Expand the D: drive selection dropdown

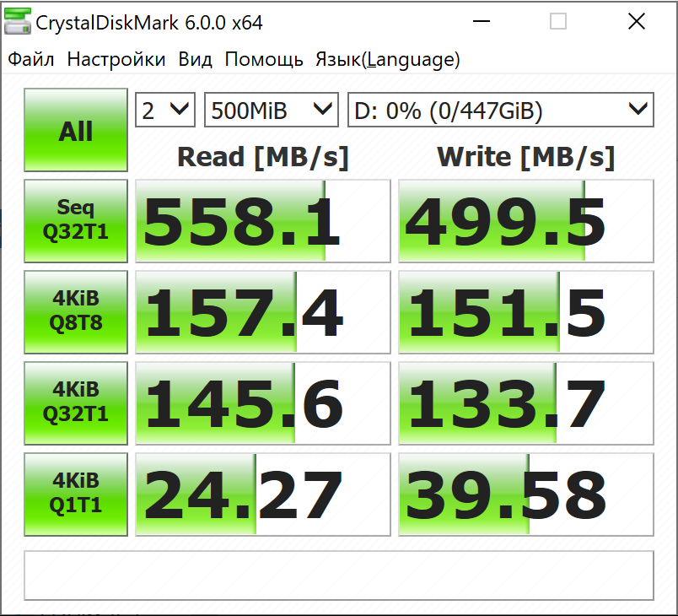501,110
